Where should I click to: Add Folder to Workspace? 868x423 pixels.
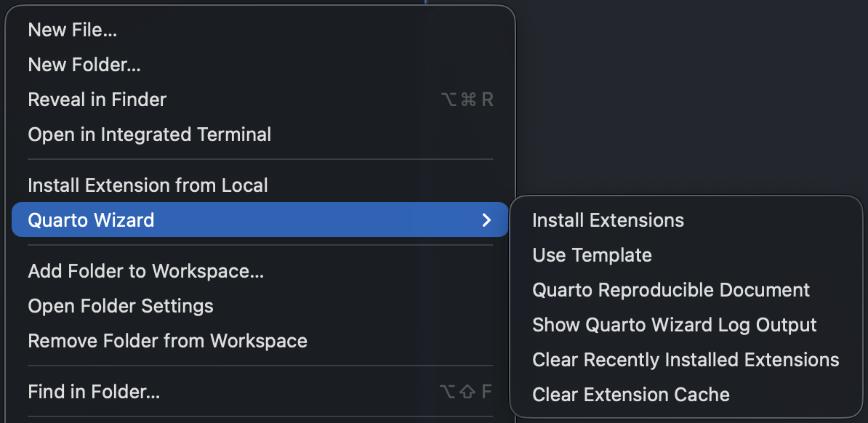pyautogui.click(x=145, y=271)
